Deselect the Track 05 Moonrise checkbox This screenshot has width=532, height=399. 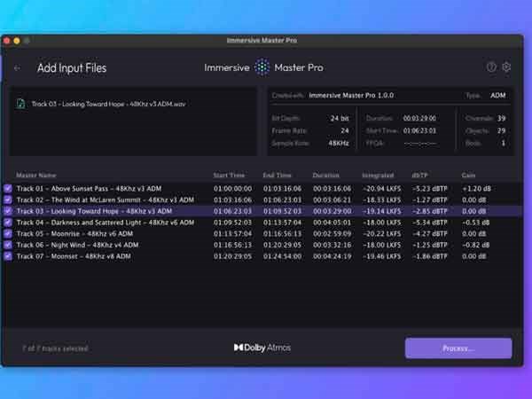point(8,234)
